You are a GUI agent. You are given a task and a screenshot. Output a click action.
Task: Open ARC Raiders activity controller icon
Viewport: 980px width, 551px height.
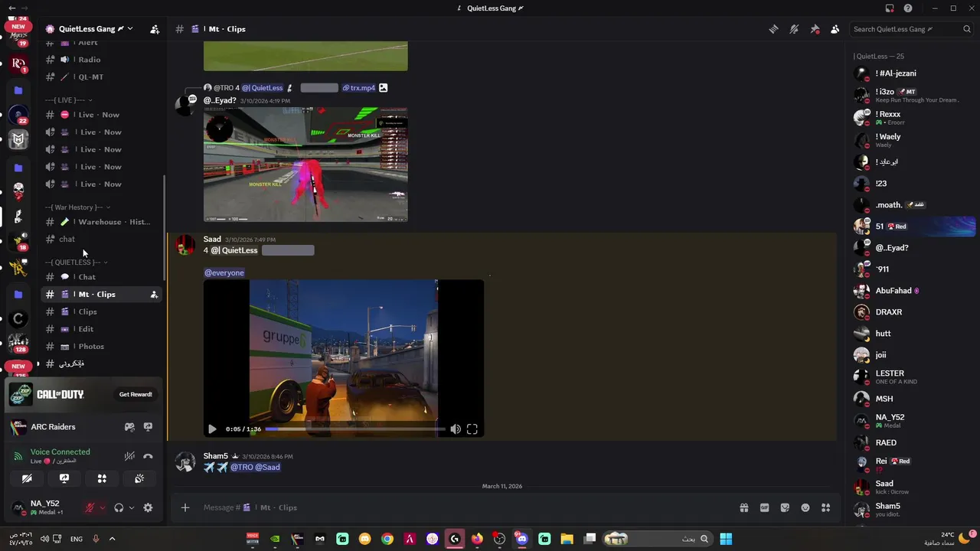tap(129, 427)
